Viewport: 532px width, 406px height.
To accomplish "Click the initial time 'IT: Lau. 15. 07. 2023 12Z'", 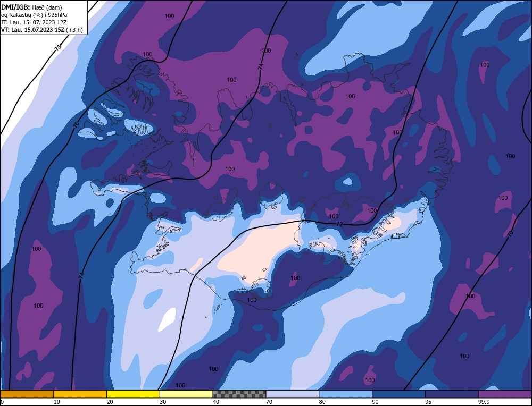I will click(x=34, y=22).
